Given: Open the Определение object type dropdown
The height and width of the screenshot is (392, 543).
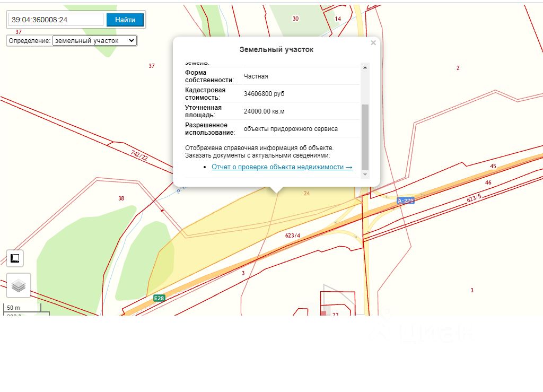Looking at the screenshot, I should coord(94,40).
